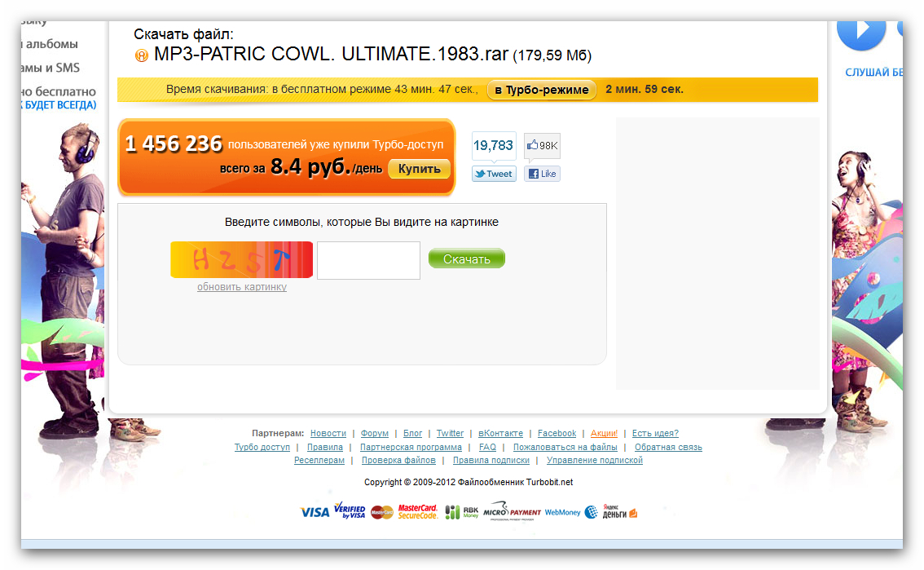Image resolution: width=924 pixels, height=570 pixels.
Task: Open the Twitter footer link
Action: [451, 433]
